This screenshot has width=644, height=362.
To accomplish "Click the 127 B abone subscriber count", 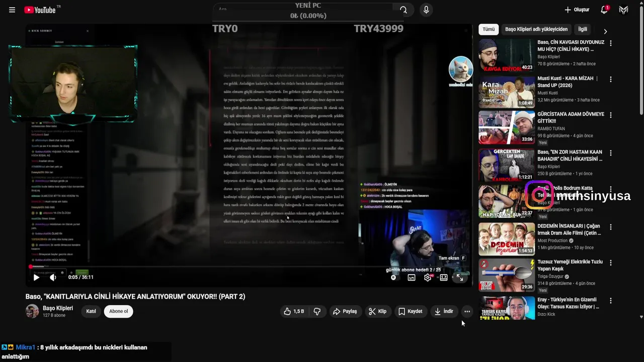I will click(x=54, y=315).
